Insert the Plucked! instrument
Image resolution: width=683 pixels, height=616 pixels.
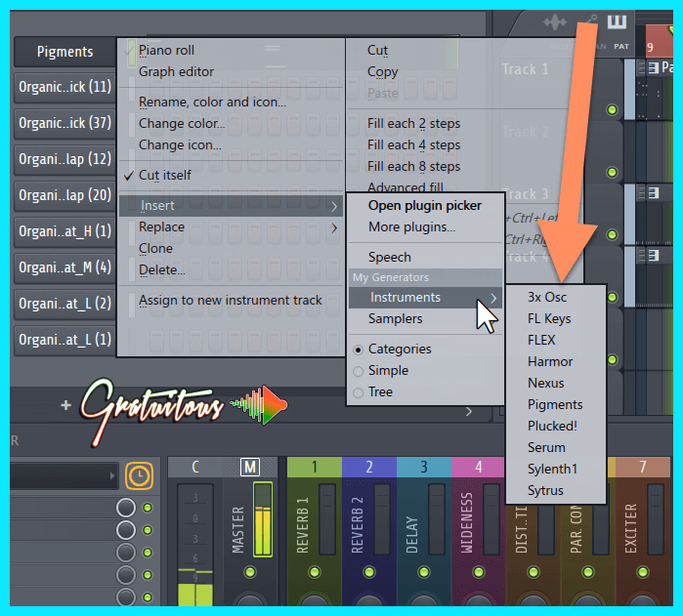556,426
